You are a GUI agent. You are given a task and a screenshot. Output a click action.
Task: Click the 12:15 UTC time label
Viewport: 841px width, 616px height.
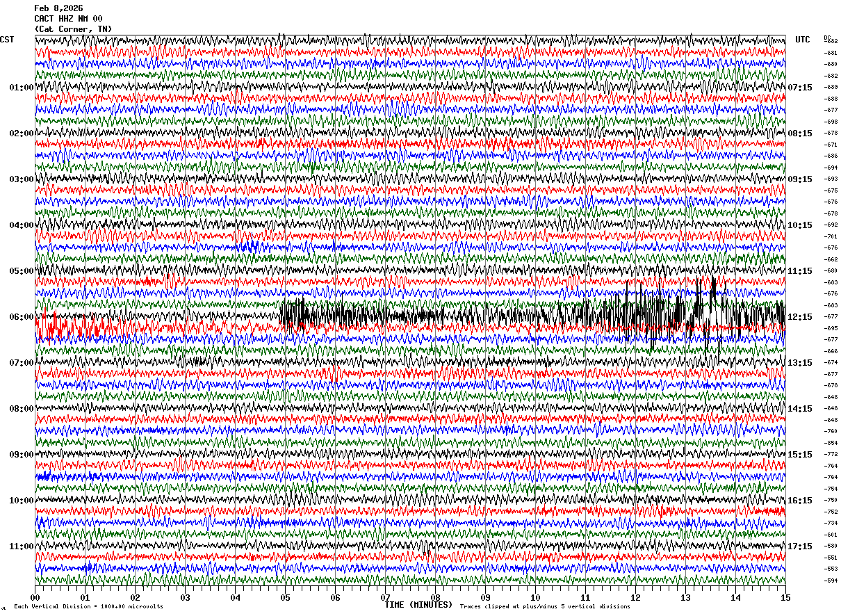800,317
